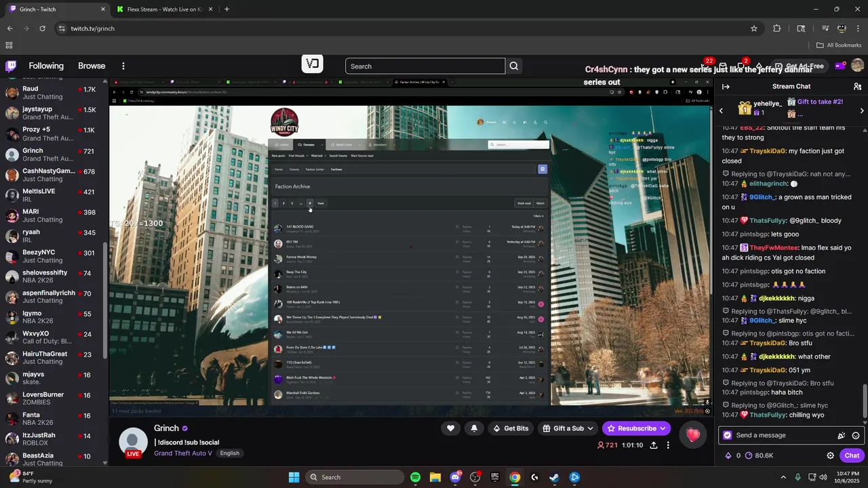The height and width of the screenshot is (488, 868).
Task: Open the icon showing the 22 badge
Action: pos(705,66)
